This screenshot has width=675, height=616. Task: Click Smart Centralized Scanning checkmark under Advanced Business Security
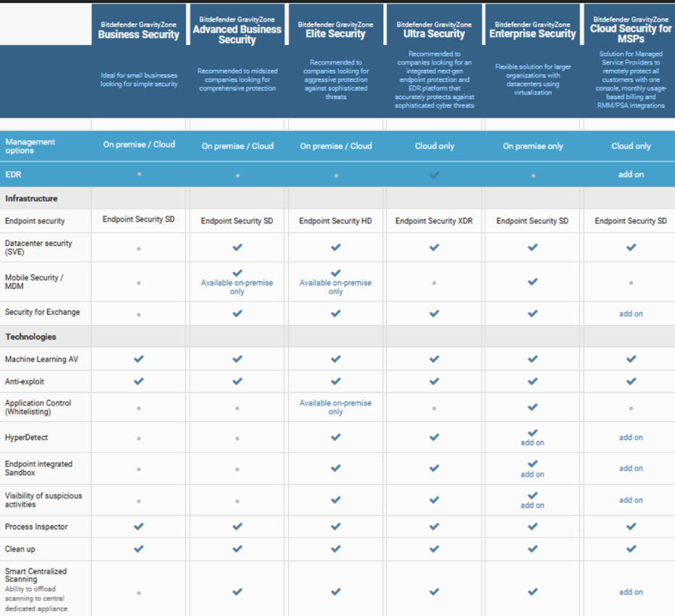tap(238, 591)
